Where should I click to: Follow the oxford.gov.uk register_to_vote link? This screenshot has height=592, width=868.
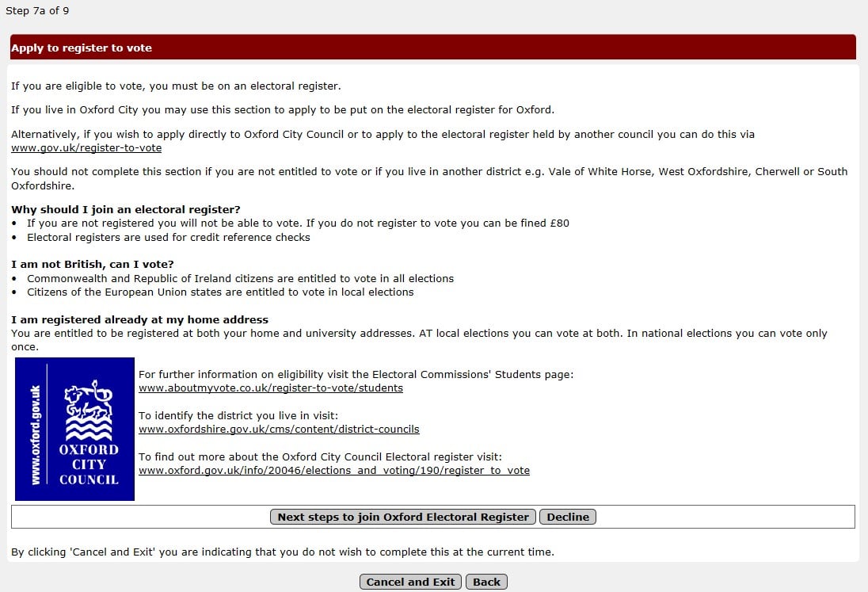click(x=334, y=471)
